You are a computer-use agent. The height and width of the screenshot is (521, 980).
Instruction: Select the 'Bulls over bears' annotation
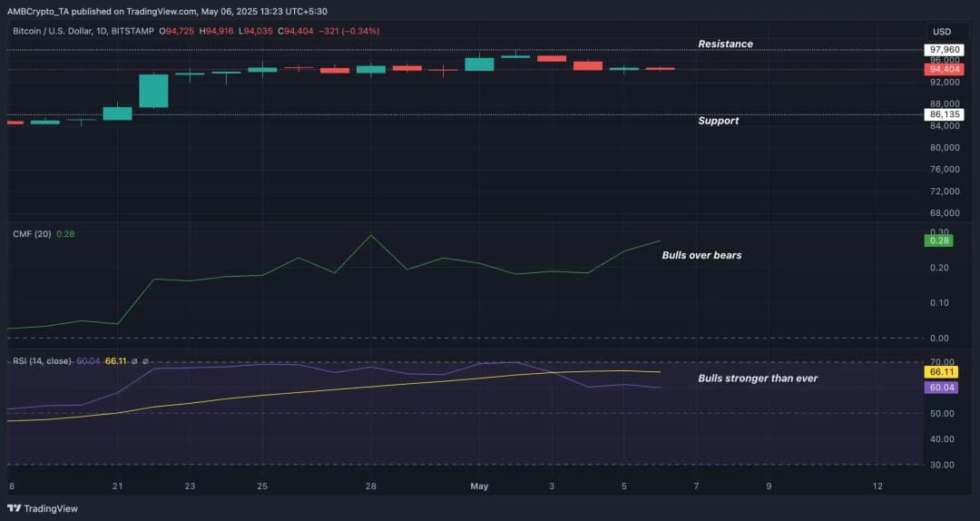(x=701, y=256)
